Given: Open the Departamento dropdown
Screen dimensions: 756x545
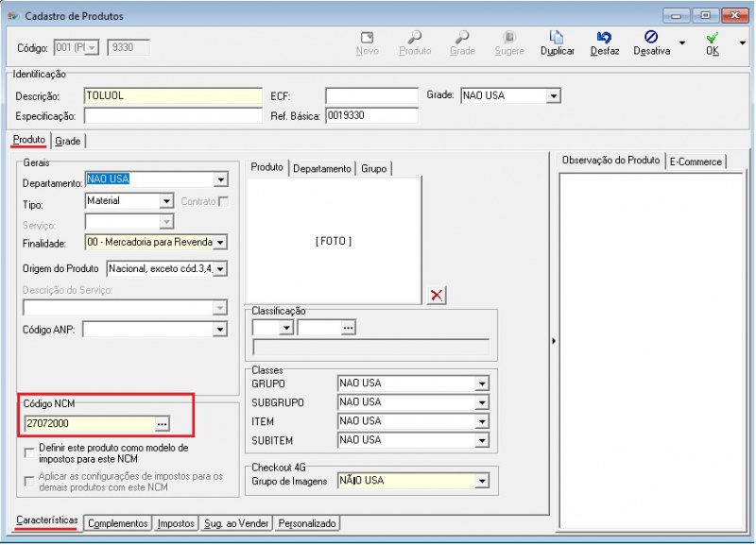Looking at the screenshot, I should pyautogui.click(x=220, y=180).
